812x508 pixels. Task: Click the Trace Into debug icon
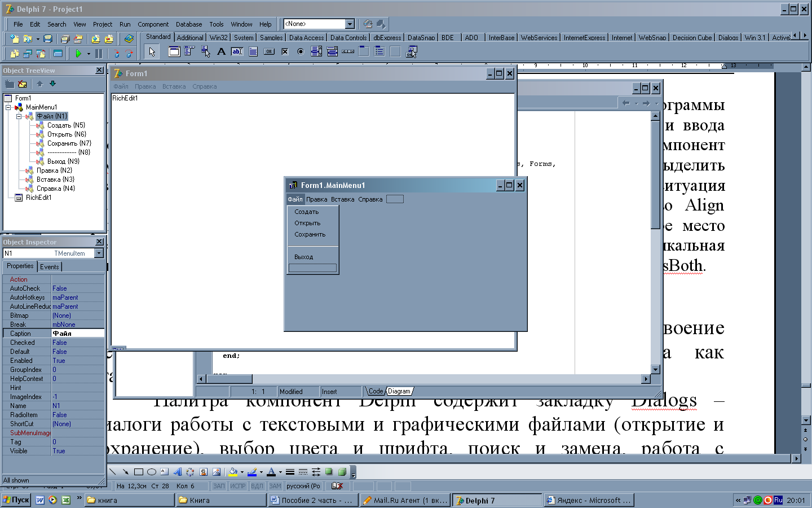[117, 54]
